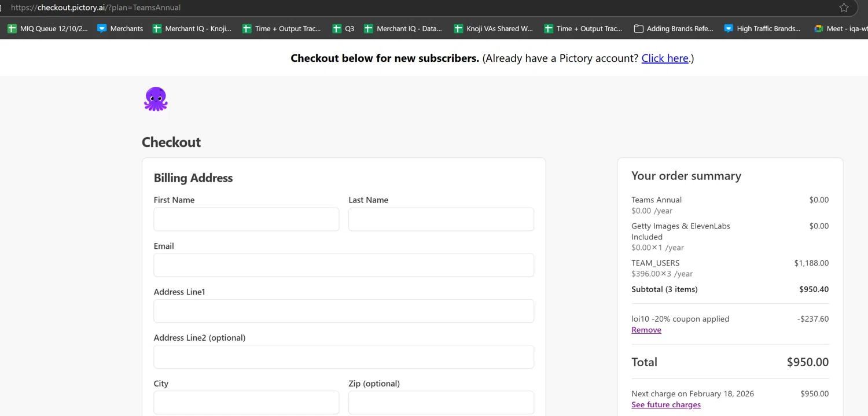The width and height of the screenshot is (868, 416).
Task: Click the 'Total' label
Action: 644,362
